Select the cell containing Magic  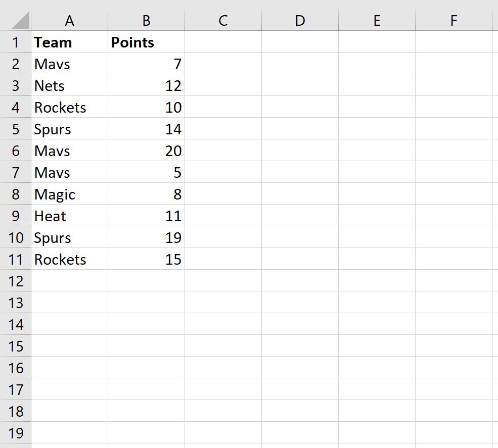70,194
